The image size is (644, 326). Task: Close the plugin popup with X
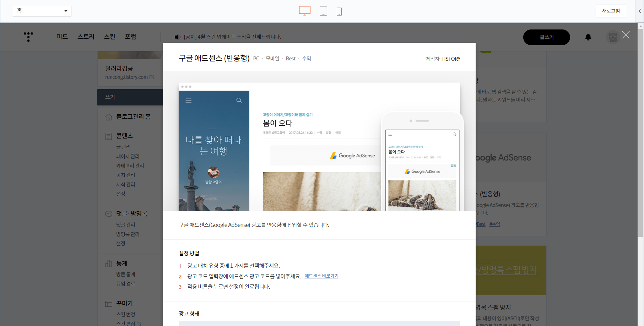(626, 35)
